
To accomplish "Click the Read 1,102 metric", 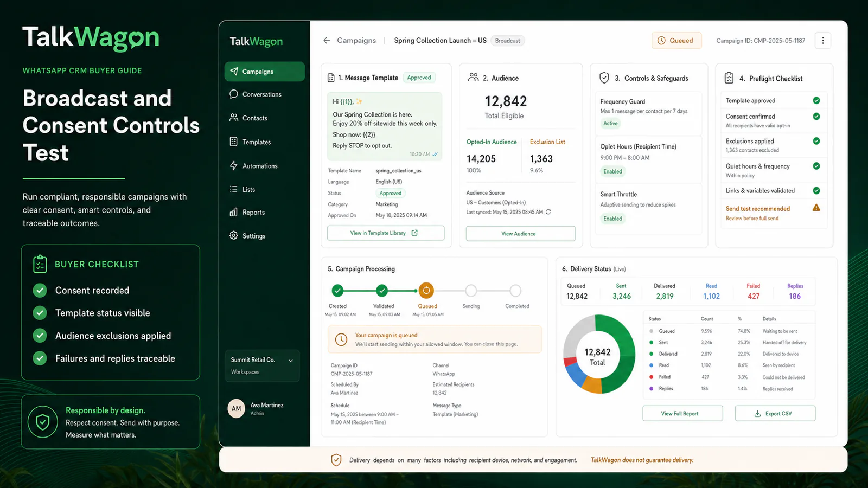I will 711,291.
